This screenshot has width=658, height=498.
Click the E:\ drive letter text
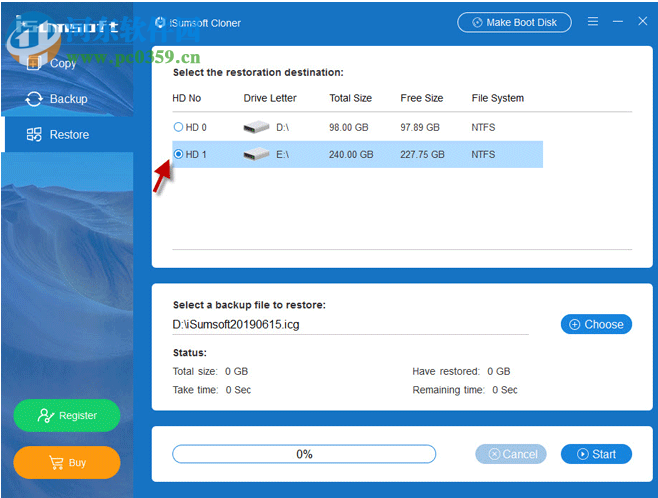tap(282, 154)
